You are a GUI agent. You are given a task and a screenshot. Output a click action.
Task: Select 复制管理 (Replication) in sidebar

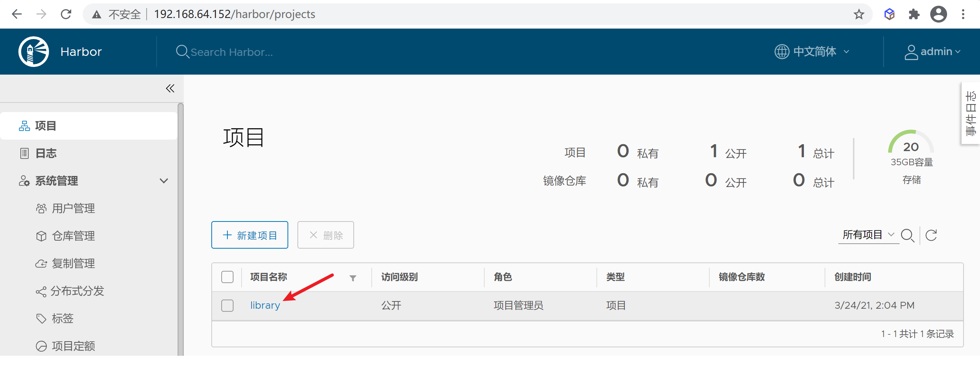pyautogui.click(x=73, y=263)
